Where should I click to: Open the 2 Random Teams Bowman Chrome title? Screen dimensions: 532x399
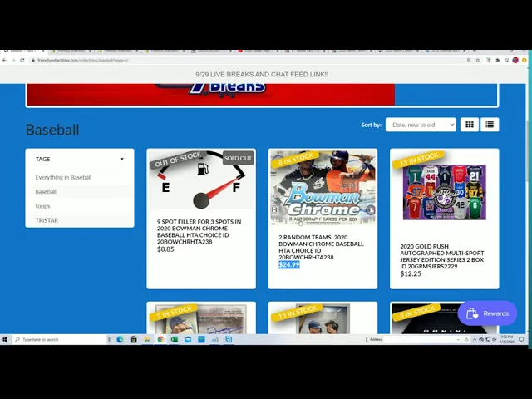[321, 247]
